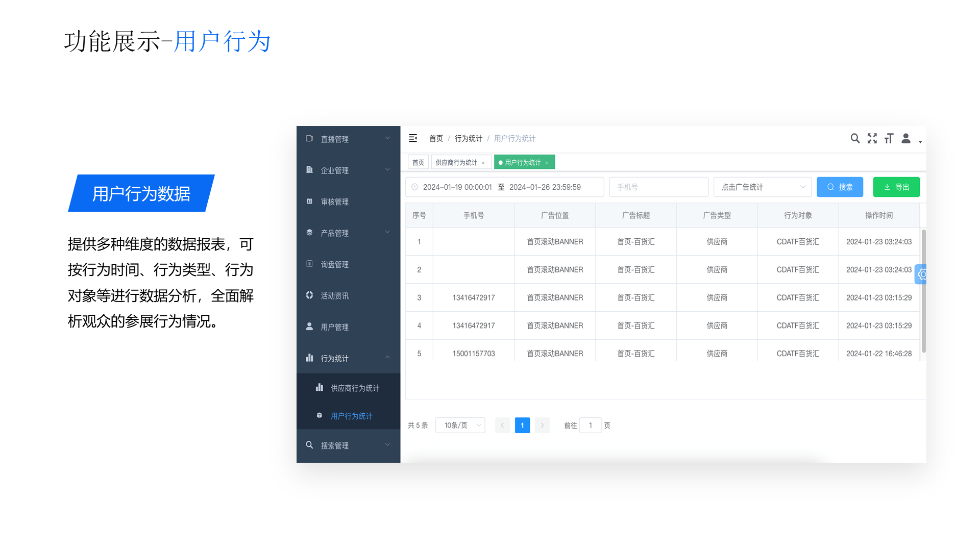This screenshot has width=980, height=551.
Task: Click the green 导出 export button
Action: click(x=896, y=187)
